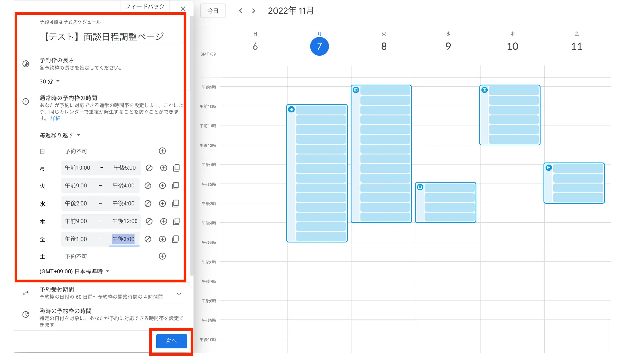Edit the 面談日程調整ページ title field

click(x=111, y=37)
